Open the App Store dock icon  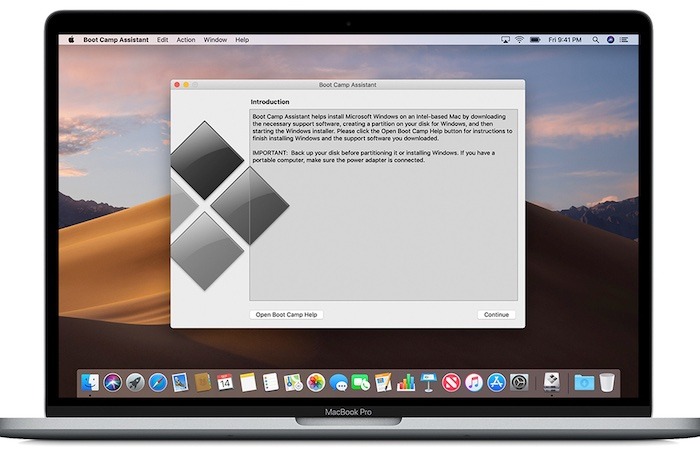click(x=496, y=382)
